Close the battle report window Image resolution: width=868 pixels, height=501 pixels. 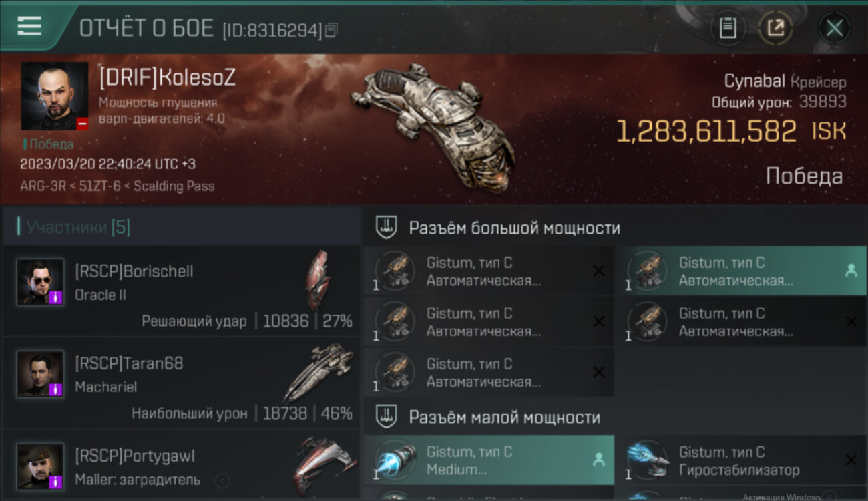coord(834,28)
